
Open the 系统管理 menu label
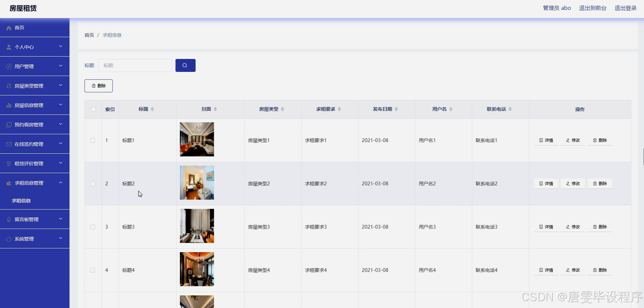(x=24, y=239)
